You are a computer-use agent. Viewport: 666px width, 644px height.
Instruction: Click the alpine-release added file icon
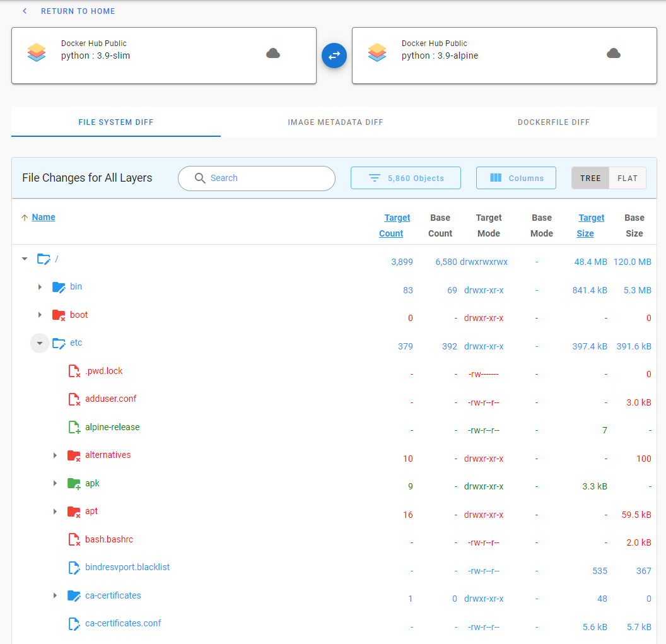click(74, 428)
